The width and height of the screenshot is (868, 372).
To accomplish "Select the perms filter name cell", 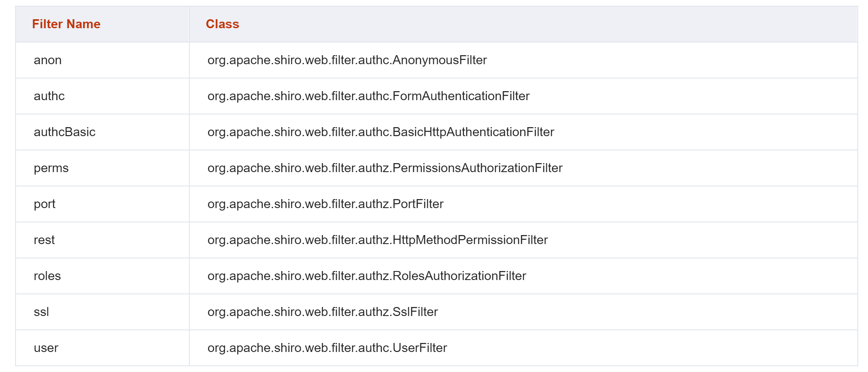I will click(102, 168).
